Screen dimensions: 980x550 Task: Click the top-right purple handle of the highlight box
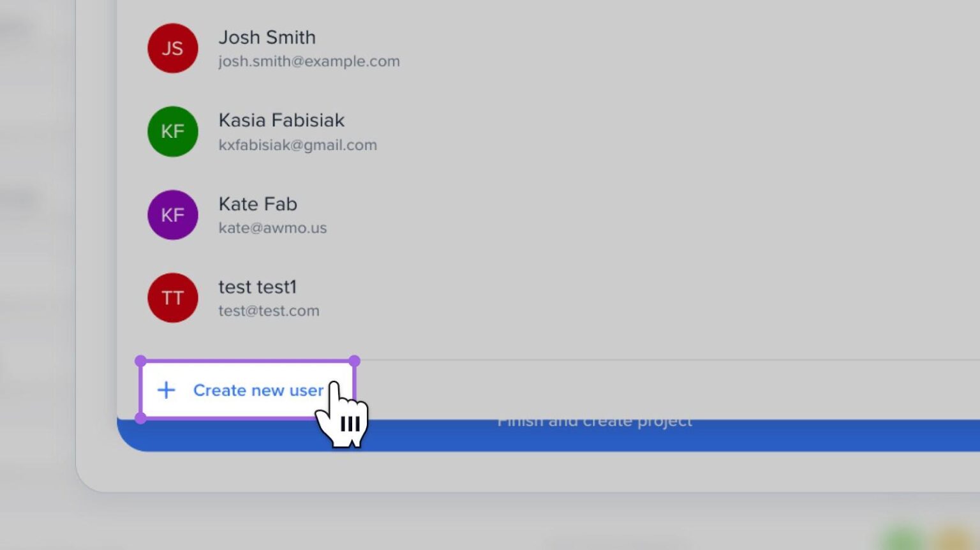pyautogui.click(x=355, y=361)
